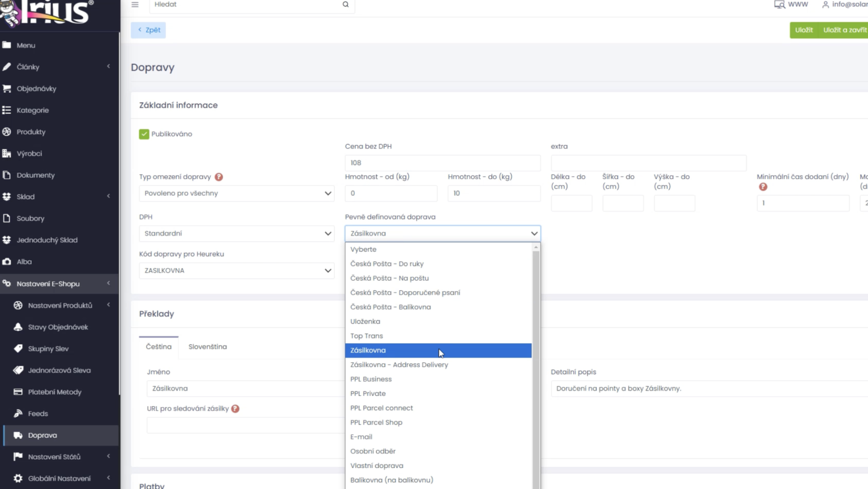Switch to Slovenština translation tab
Image resolution: width=868 pixels, height=489 pixels.
[207, 347]
